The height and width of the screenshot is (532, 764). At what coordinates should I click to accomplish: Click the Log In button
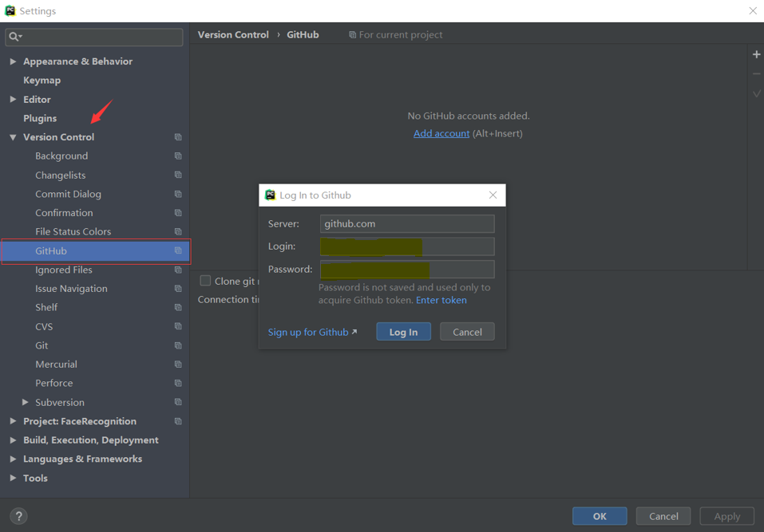[403, 332]
